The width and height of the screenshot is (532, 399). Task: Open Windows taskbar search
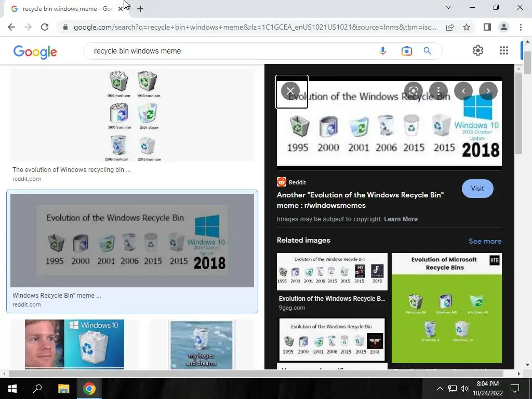[x=37, y=389]
